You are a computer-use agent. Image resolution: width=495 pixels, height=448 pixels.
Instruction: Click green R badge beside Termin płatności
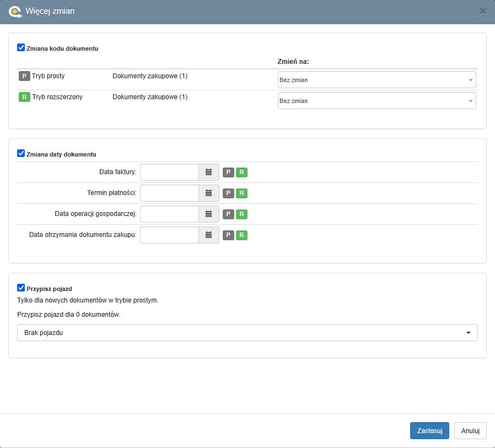[x=241, y=193]
